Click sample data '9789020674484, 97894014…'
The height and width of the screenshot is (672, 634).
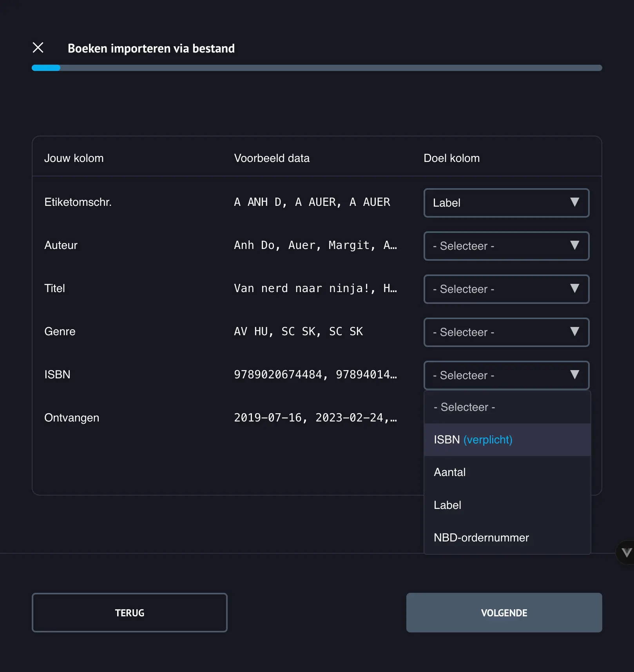tap(315, 375)
